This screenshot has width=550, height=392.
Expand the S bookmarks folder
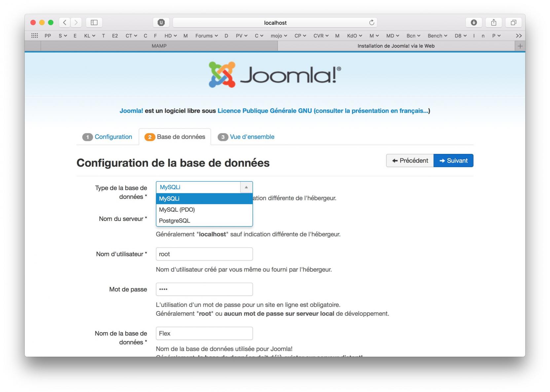coord(63,36)
